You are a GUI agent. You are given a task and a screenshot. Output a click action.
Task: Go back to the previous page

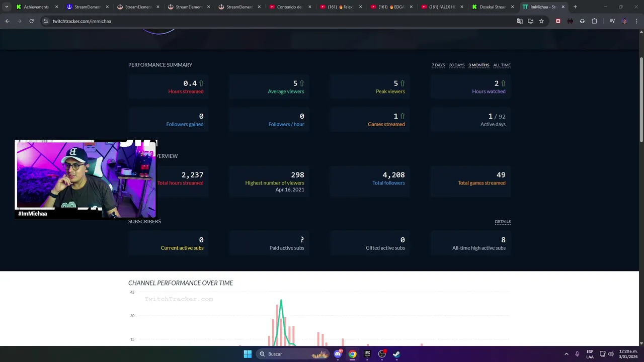point(7,21)
